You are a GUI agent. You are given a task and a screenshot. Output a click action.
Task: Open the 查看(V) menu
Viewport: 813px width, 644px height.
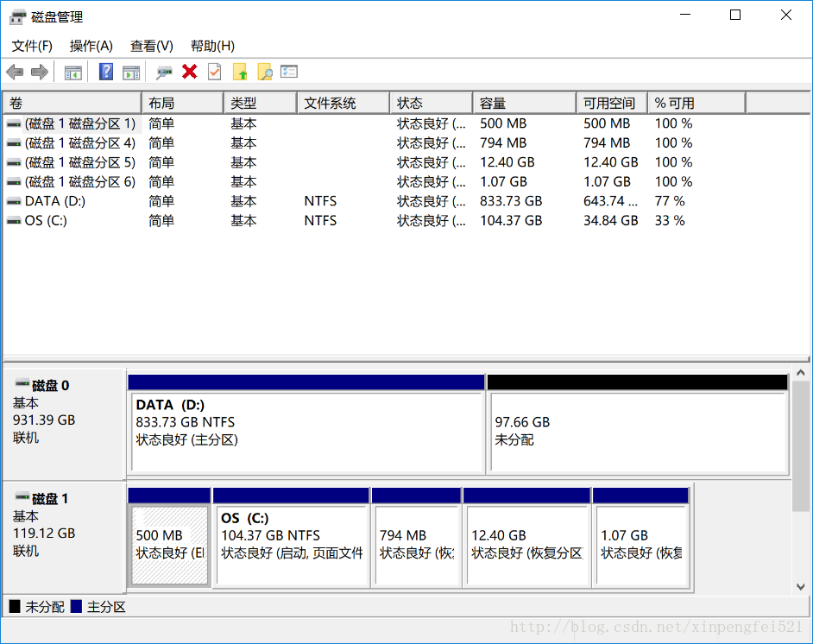151,46
